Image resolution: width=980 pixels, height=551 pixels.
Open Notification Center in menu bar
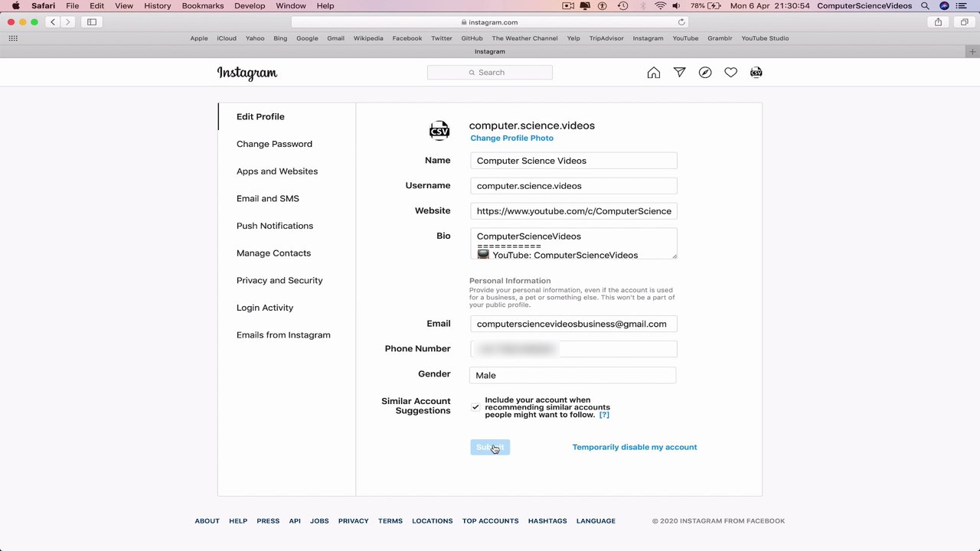click(962, 6)
